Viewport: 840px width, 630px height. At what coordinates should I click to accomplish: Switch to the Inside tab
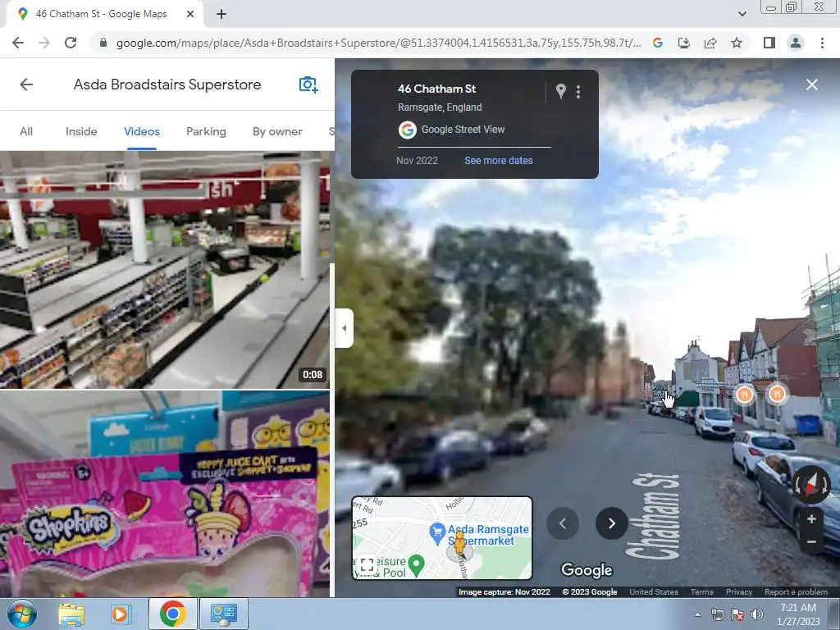[81, 131]
